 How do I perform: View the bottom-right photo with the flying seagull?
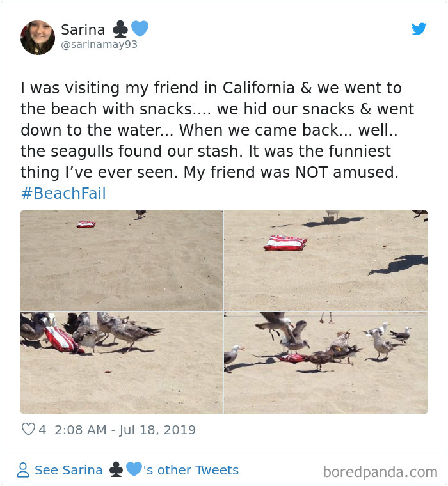326,363
